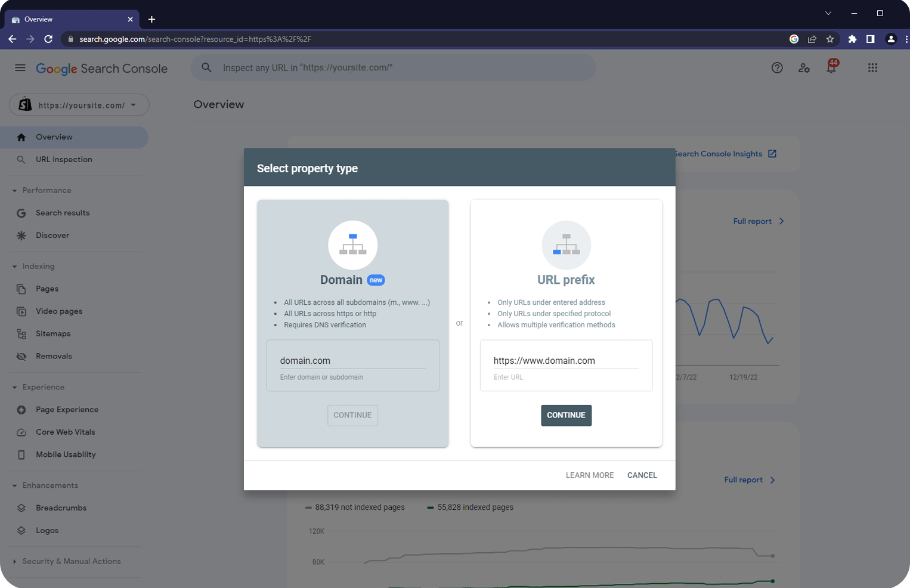Share this page using the share icon

tap(812, 39)
